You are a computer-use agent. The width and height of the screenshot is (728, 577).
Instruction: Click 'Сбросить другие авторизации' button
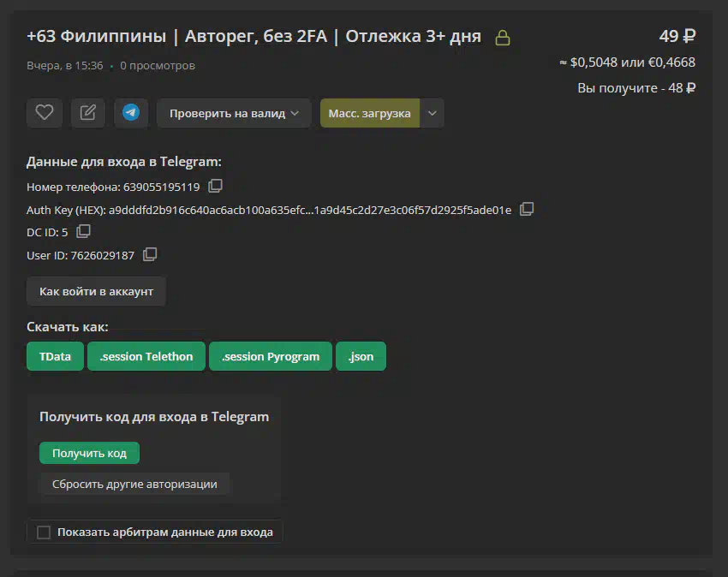pyautogui.click(x=134, y=484)
